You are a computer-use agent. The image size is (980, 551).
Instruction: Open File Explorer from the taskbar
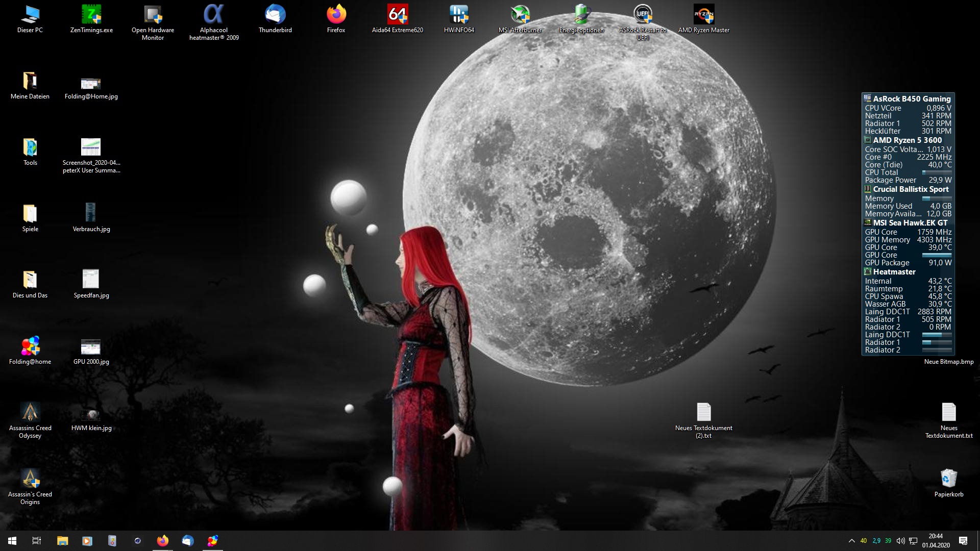click(62, 541)
